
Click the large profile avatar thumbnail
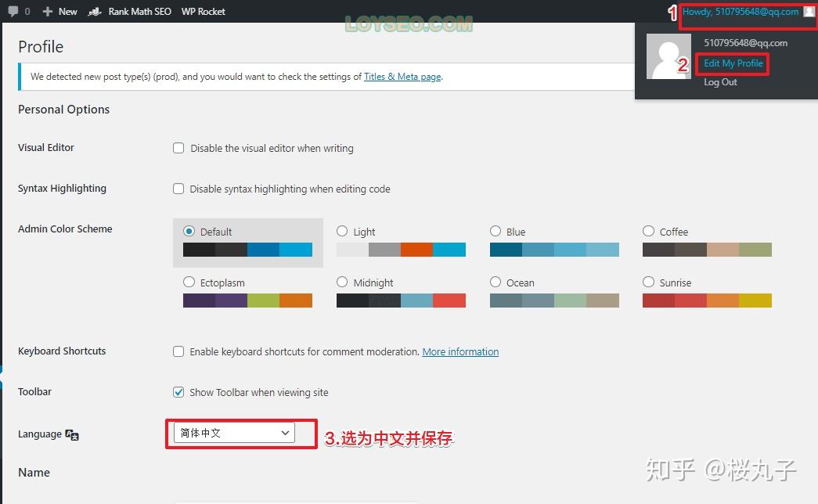pyautogui.click(x=668, y=56)
